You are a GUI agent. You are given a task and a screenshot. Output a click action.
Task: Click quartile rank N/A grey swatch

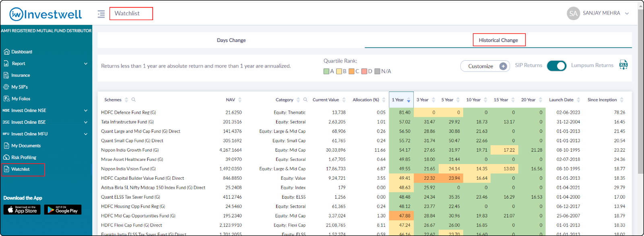click(x=377, y=71)
